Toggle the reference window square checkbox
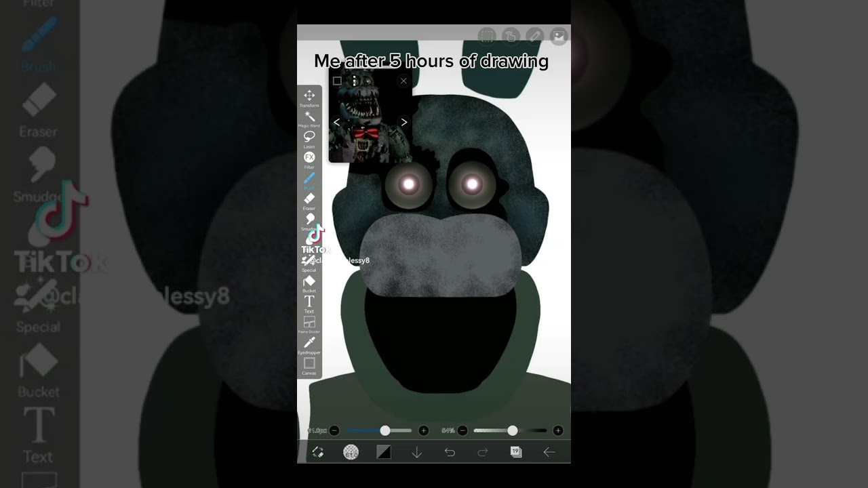Screen dimensions: 868x488 [337, 81]
